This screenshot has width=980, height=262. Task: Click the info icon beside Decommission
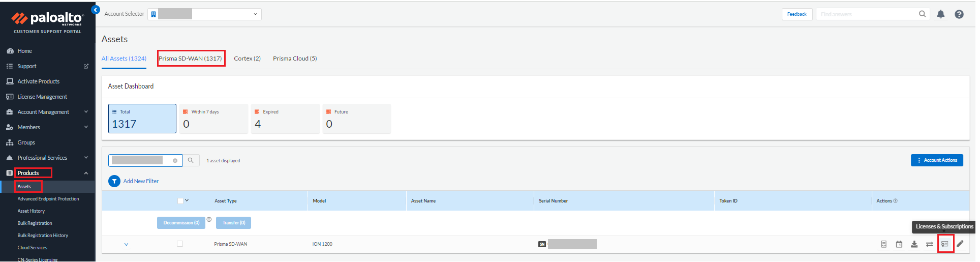[x=209, y=219]
